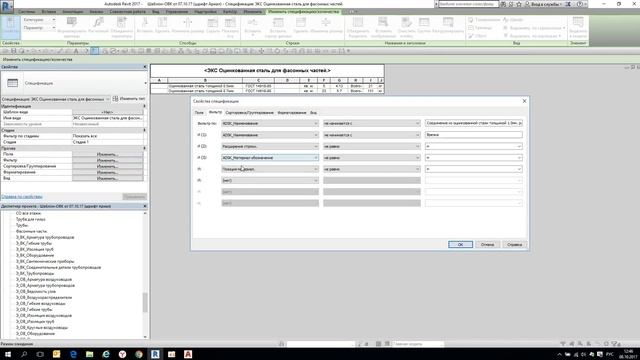Click Показать все columns ribbon icon
The image size is (640, 360).
click(x=230, y=27)
